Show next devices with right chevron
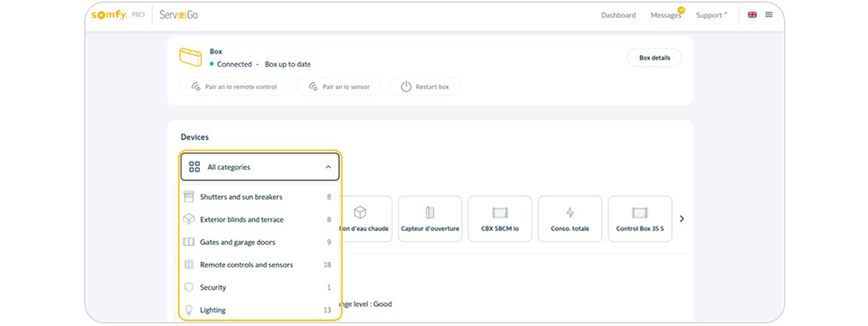 682,219
